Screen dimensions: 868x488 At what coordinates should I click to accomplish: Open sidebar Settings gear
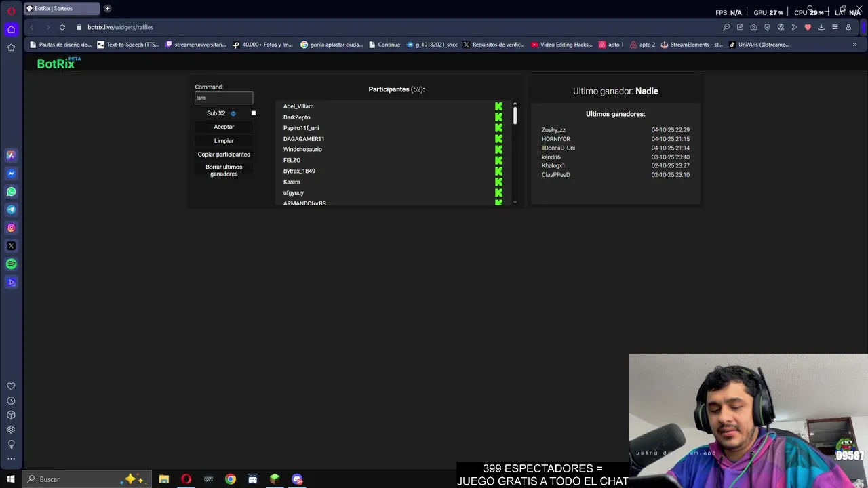(11, 430)
